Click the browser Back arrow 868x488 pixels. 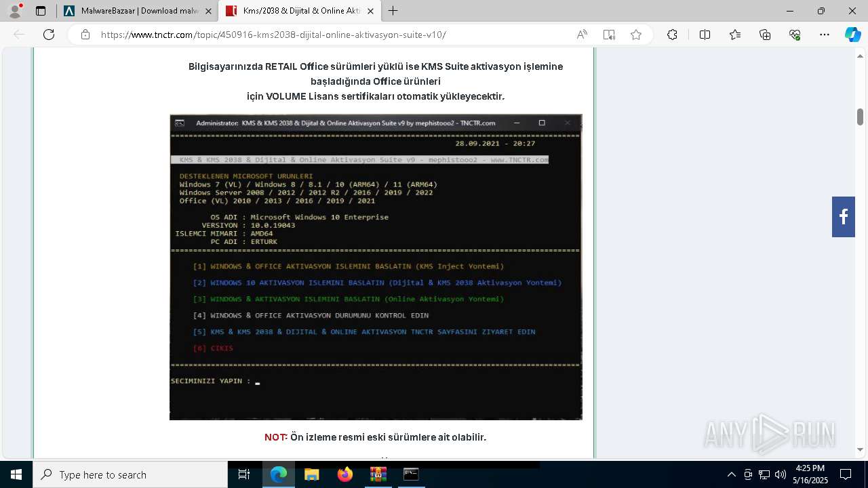pyautogui.click(x=19, y=35)
